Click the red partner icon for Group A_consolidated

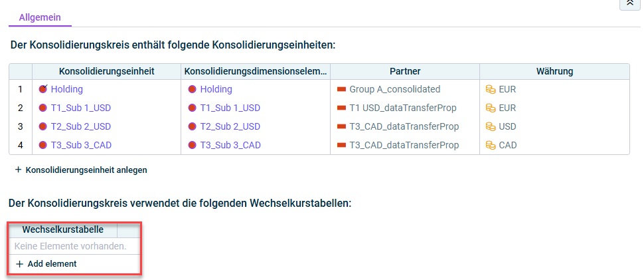[x=341, y=89]
